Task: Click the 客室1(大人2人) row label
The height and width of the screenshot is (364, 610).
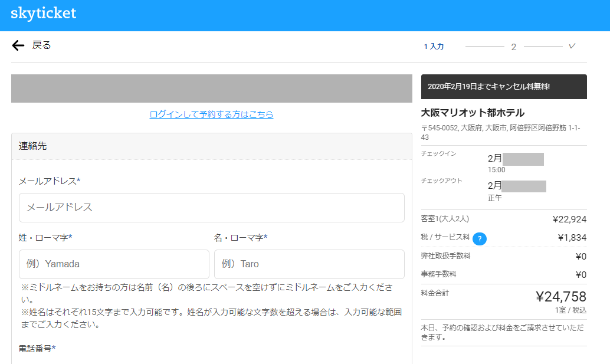Action: 445,219
